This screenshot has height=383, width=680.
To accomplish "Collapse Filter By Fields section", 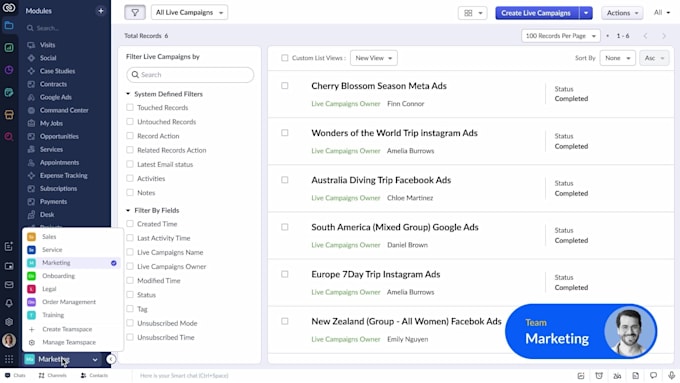I will 128,210.
